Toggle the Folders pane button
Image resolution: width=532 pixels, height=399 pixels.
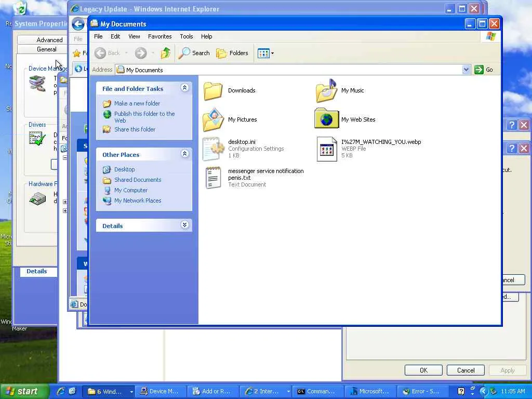pos(232,53)
